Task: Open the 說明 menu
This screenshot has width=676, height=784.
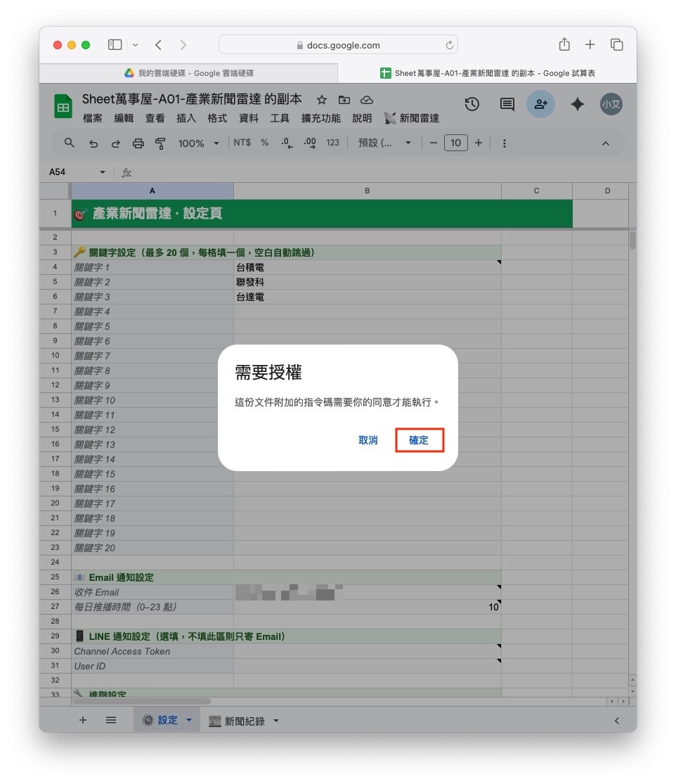Action: coord(362,119)
